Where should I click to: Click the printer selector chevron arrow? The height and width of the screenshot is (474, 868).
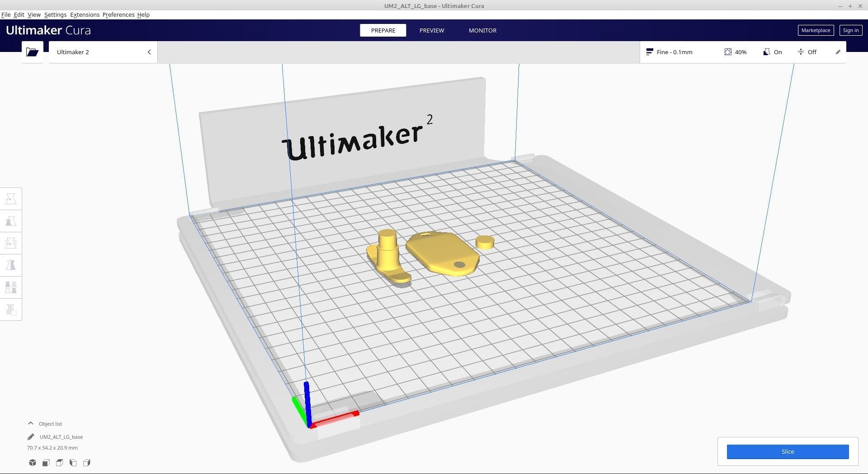pyautogui.click(x=149, y=52)
